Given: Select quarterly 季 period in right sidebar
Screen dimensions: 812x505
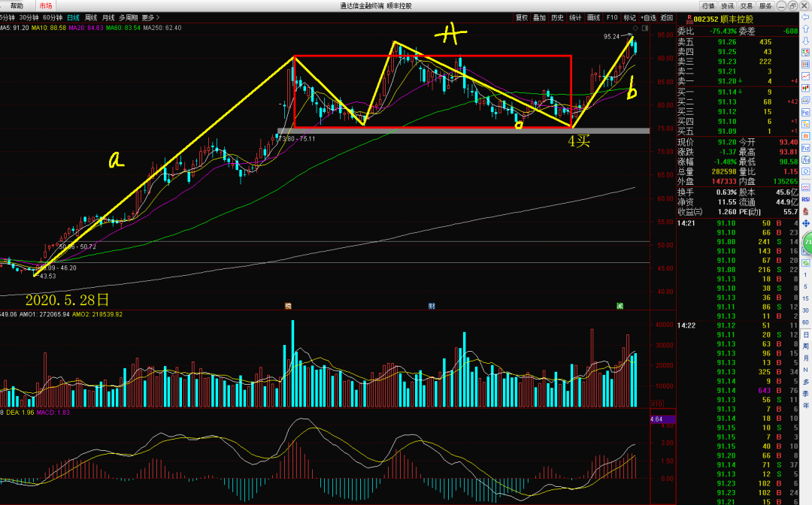Looking at the screenshot, I should click(x=806, y=394).
